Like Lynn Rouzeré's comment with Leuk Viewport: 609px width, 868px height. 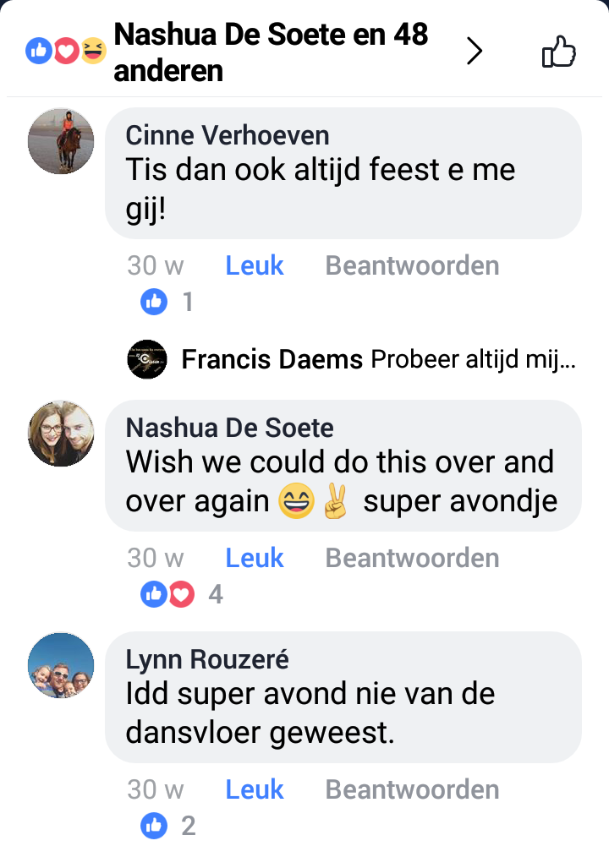click(x=255, y=789)
